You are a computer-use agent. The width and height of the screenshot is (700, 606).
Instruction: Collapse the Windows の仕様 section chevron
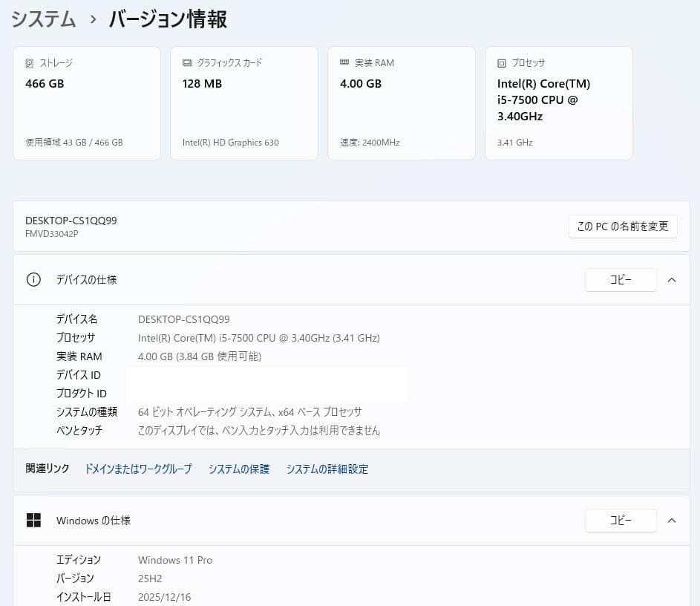[672, 520]
